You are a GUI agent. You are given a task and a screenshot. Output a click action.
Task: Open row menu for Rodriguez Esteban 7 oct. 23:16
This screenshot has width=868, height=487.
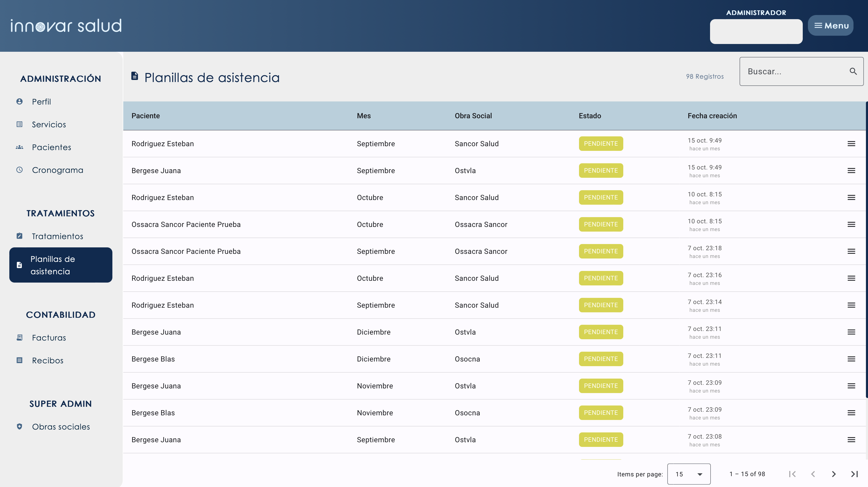pos(851,278)
